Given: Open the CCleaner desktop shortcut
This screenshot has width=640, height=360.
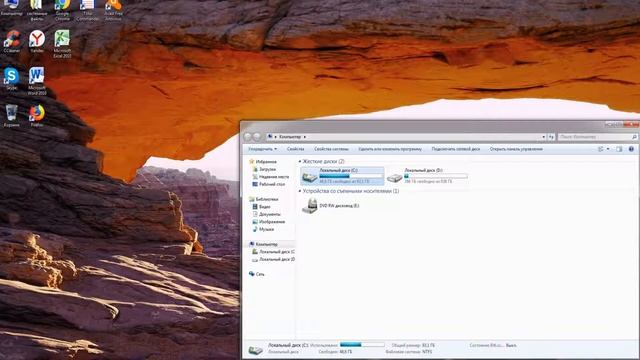Looking at the screenshot, I should (x=12, y=42).
